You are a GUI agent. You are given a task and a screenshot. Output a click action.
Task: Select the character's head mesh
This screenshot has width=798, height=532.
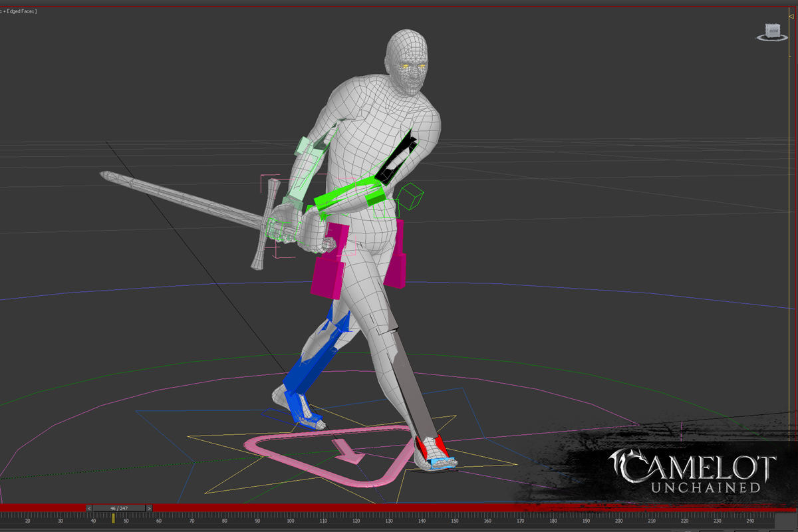407,59
